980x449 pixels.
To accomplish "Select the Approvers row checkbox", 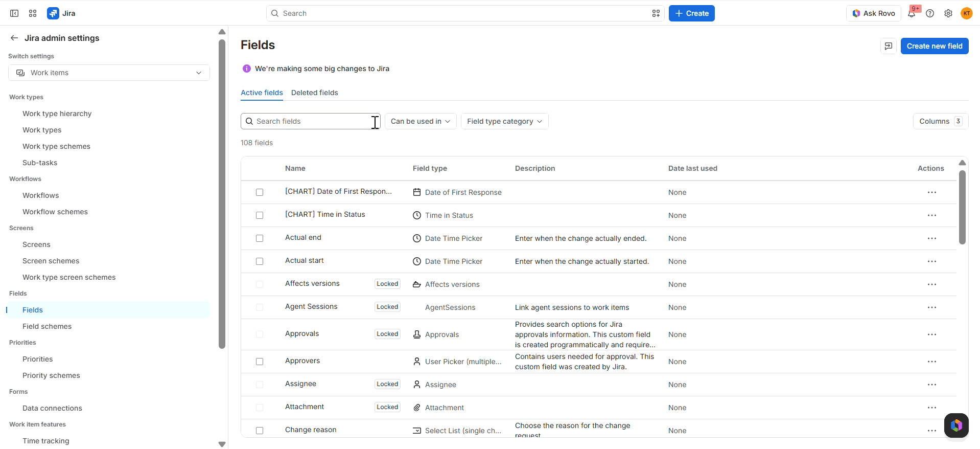I will 260,362.
